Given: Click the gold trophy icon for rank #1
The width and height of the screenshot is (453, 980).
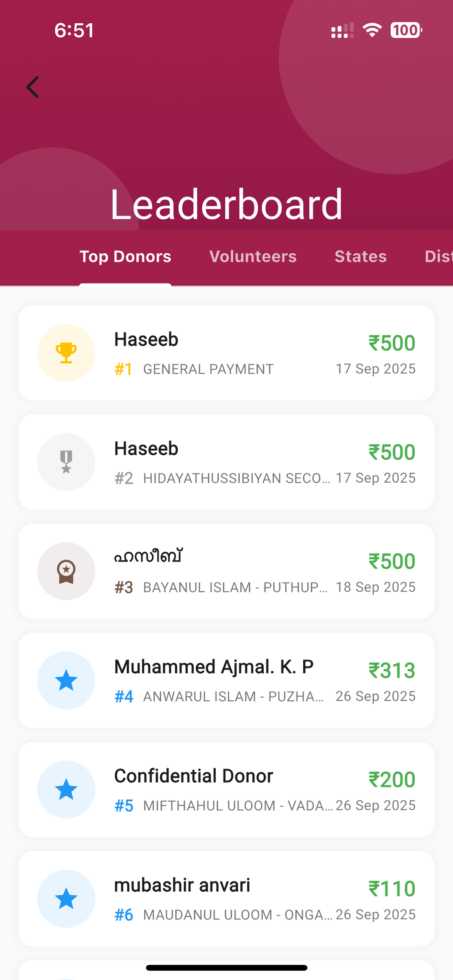Looking at the screenshot, I should pyautogui.click(x=66, y=353).
